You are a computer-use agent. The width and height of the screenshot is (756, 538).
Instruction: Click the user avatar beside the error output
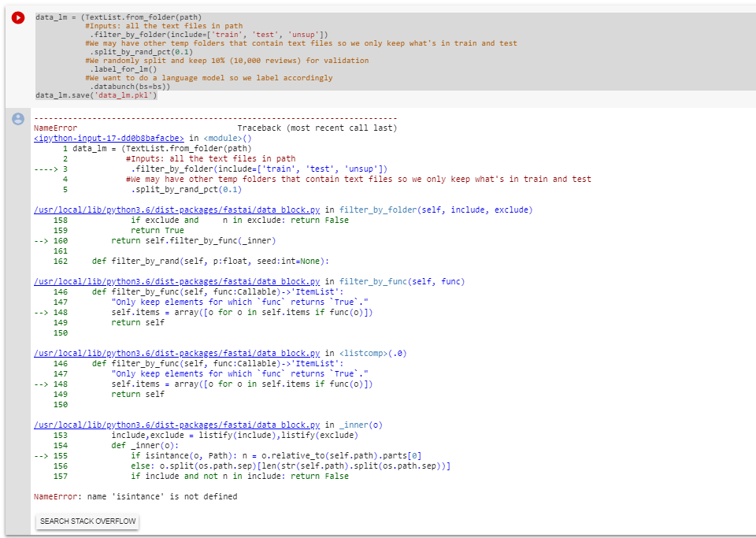(x=17, y=118)
